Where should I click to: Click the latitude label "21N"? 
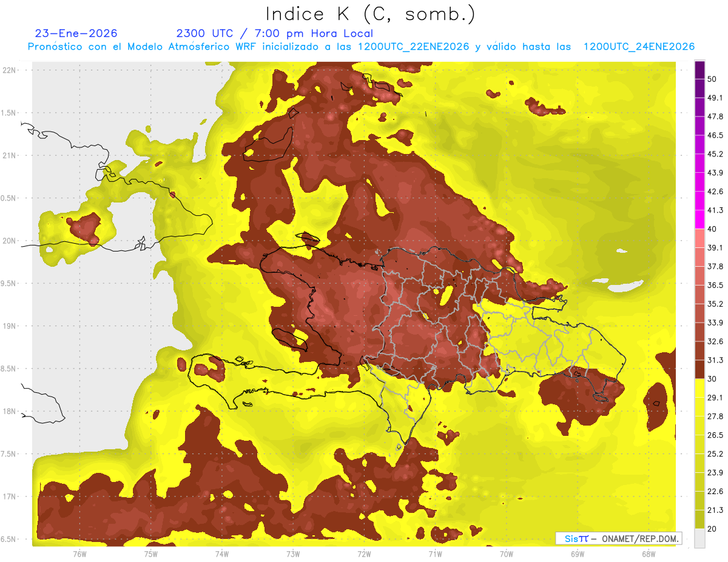click(x=8, y=156)
